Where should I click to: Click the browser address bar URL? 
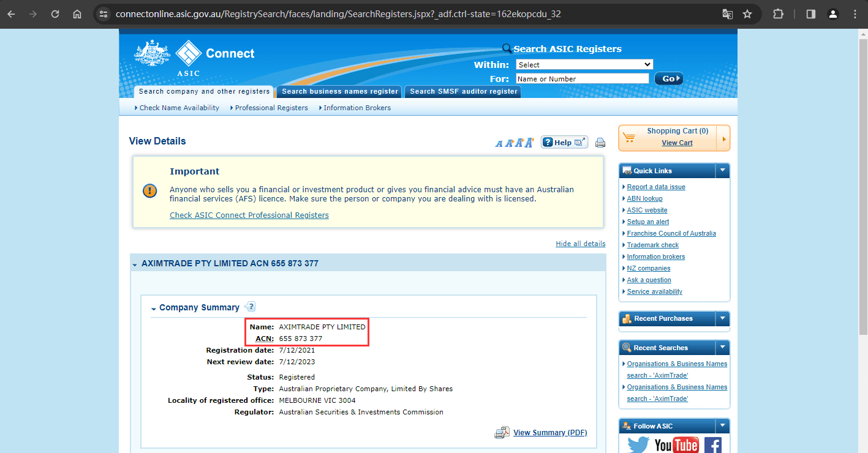point(338,13)
